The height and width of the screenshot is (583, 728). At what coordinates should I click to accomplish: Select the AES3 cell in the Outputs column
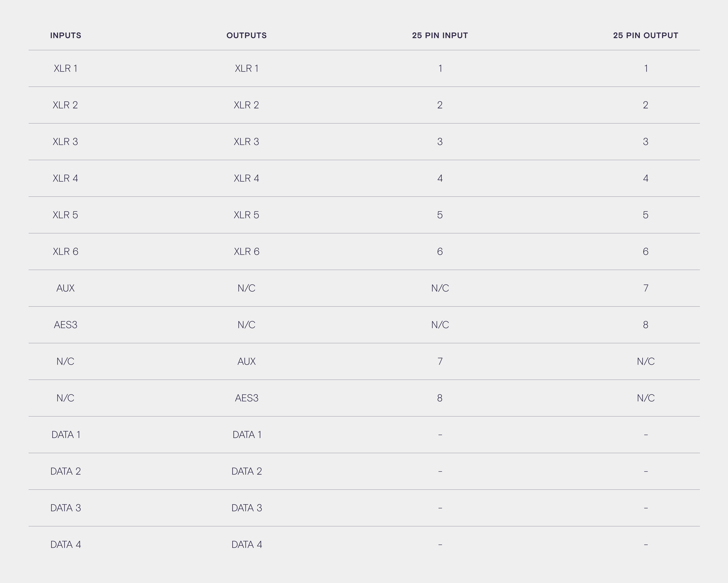tap(246, 398)
